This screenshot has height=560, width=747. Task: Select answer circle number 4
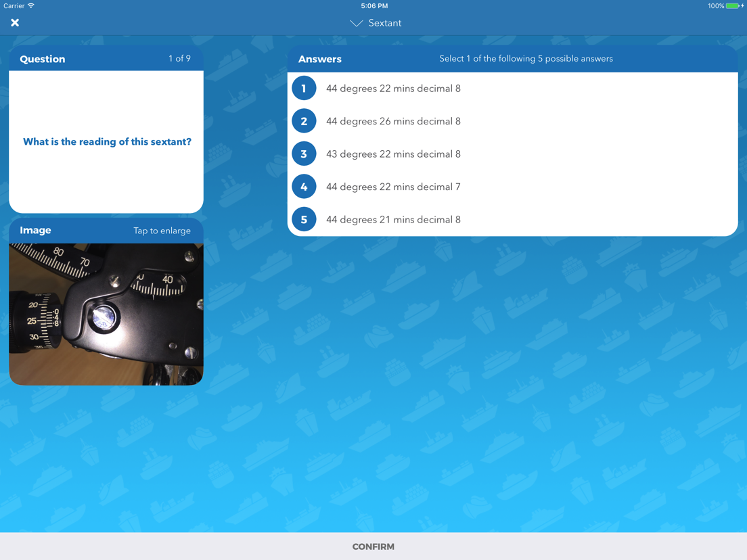tap(304, 187)
